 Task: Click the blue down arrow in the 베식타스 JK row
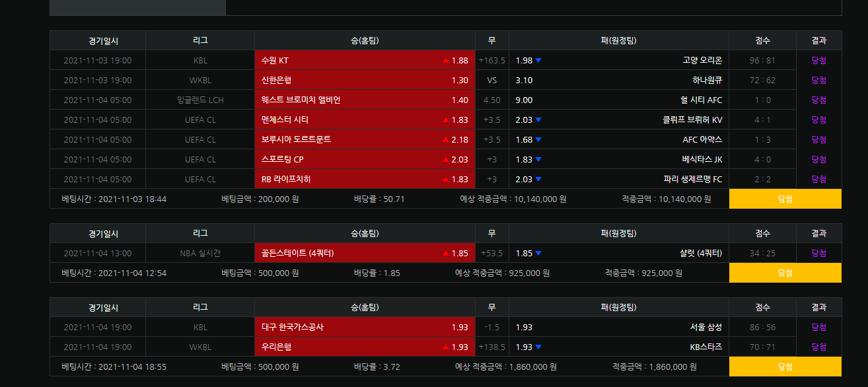click(538, 159)
